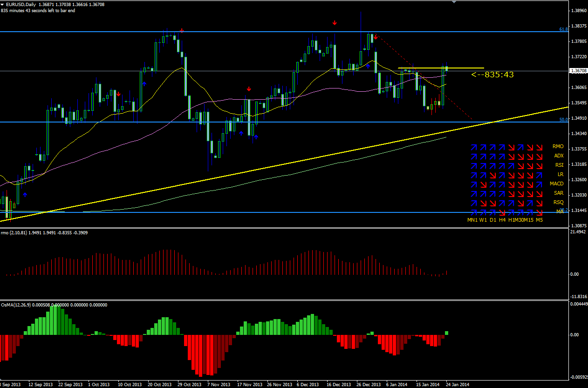Click the MA red arrow in M5 column

click(539, 212)
